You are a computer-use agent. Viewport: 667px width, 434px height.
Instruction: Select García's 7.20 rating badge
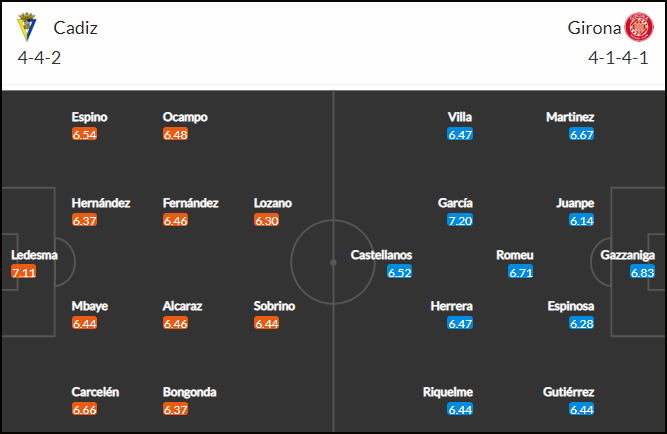pos(460,220)
